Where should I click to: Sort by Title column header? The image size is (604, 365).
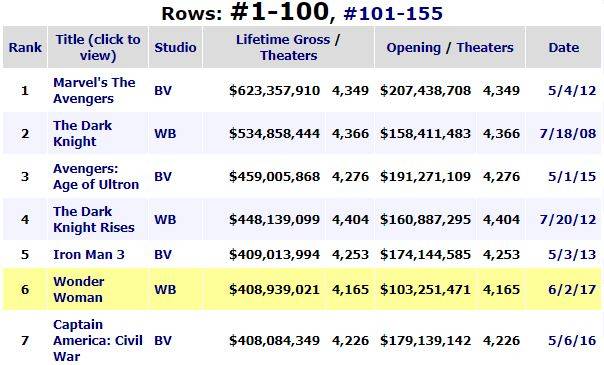point(98,47)
